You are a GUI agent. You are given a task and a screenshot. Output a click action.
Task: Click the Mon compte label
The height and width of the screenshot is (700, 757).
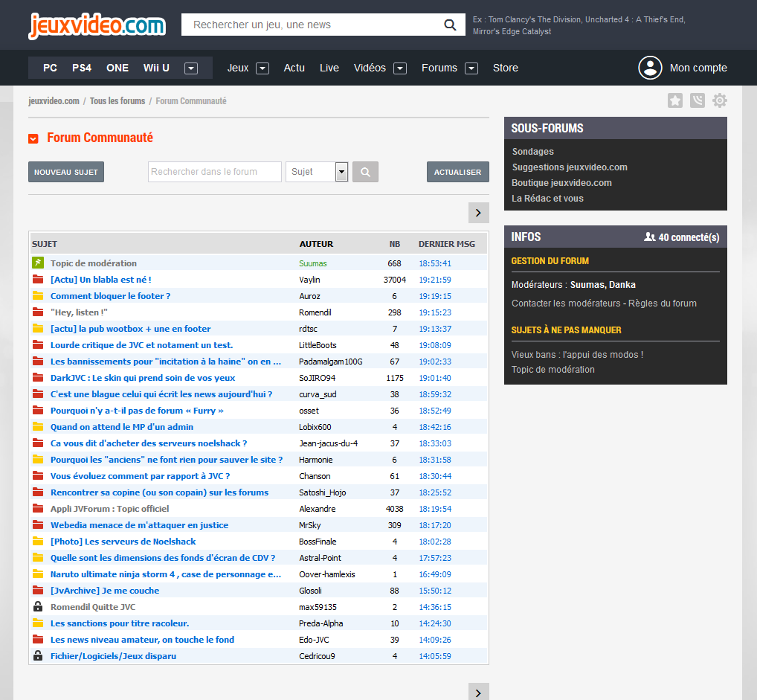[698, 68]
